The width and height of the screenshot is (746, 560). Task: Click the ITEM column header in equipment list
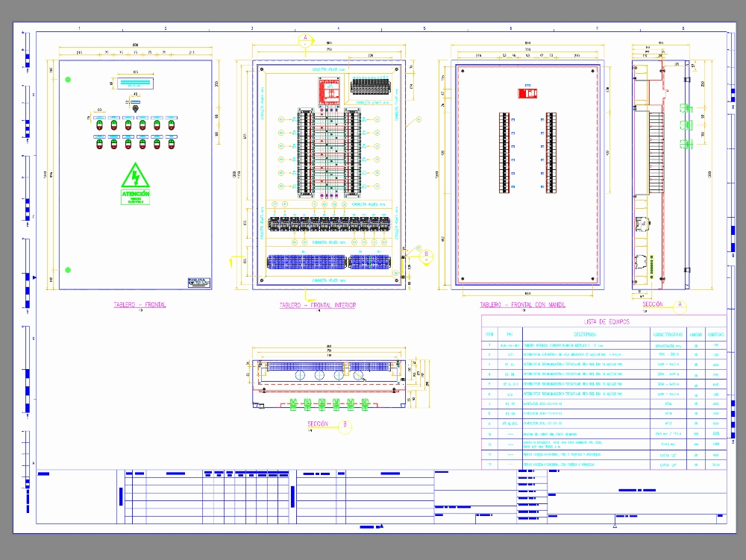[489, 334]
